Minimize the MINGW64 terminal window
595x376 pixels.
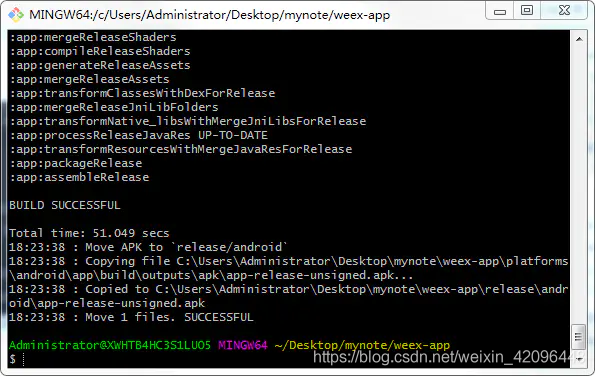tap(500, 11)
